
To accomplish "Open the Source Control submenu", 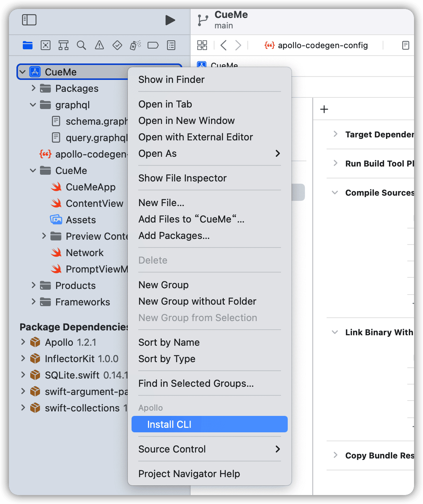I will [x=210, y=449].
